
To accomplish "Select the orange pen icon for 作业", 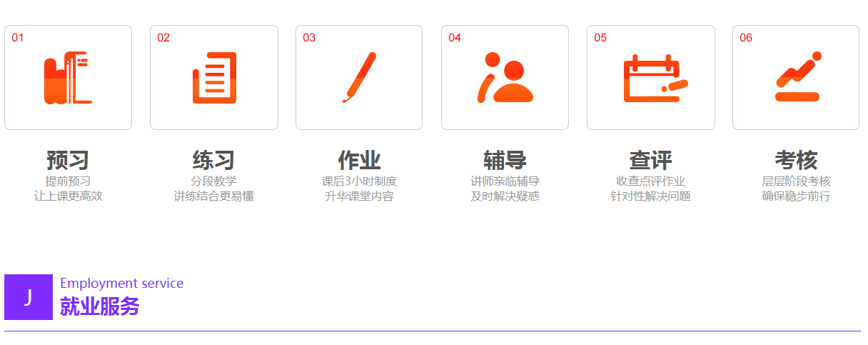I will (x=359, y=77).
